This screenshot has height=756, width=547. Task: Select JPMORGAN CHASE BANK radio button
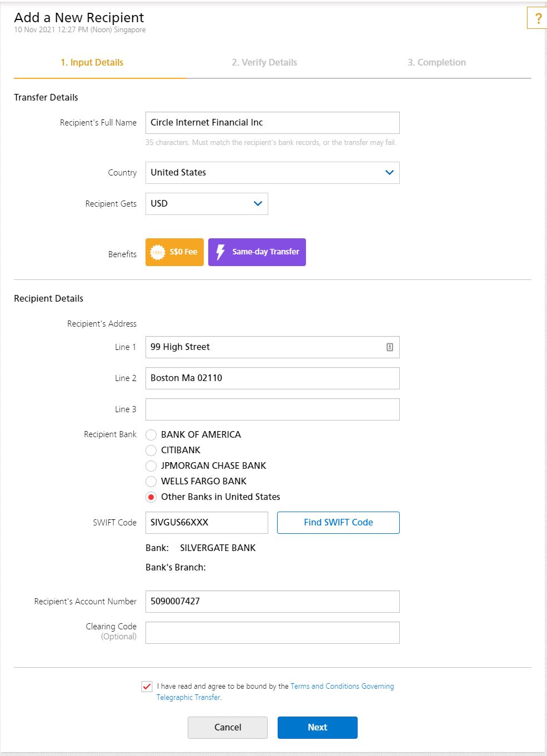click(151, 466)
